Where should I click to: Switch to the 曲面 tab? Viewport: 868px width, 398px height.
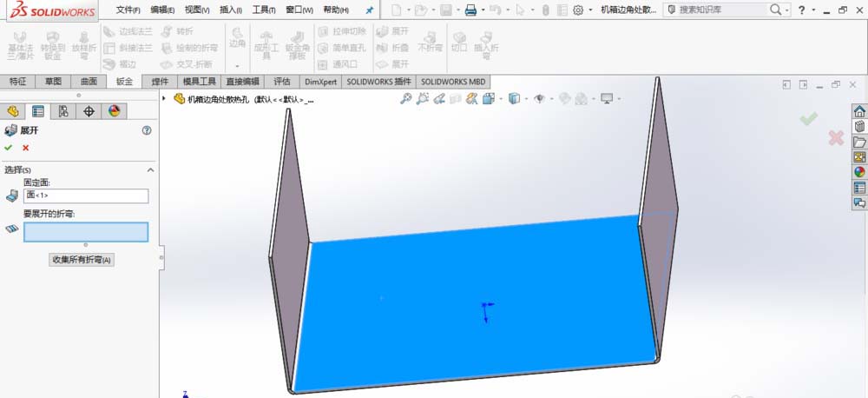click(89, 82)
